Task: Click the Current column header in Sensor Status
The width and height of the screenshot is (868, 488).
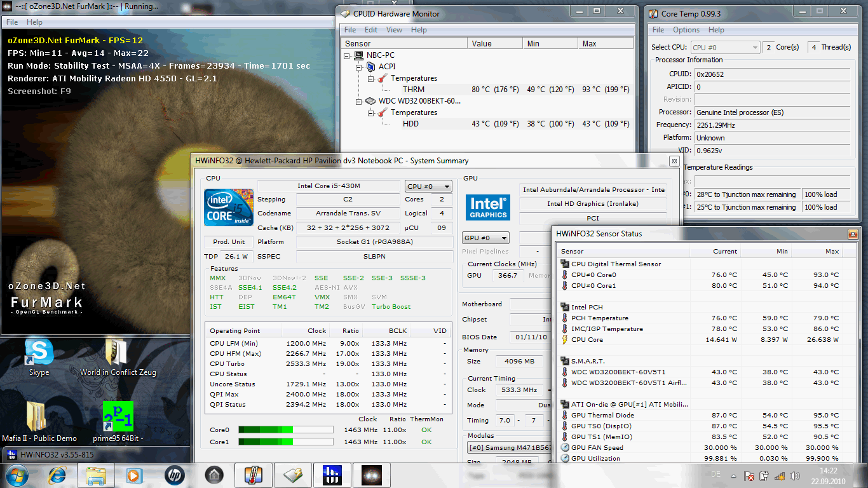Action: (715, 251)
